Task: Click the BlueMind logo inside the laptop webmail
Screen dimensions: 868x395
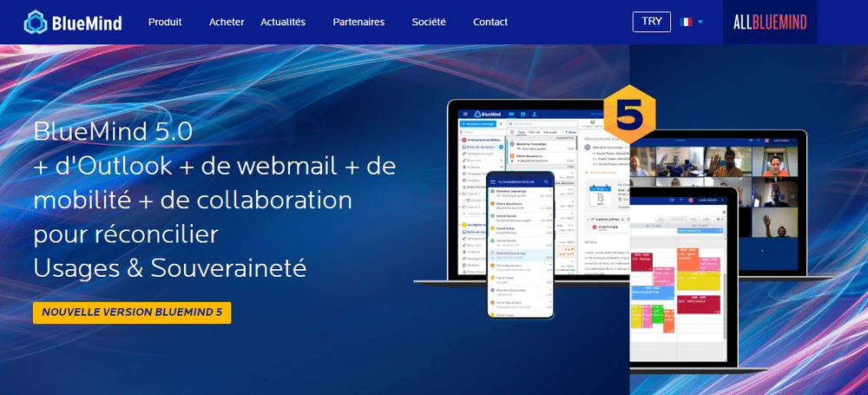Action: click(x=489, y=113)
